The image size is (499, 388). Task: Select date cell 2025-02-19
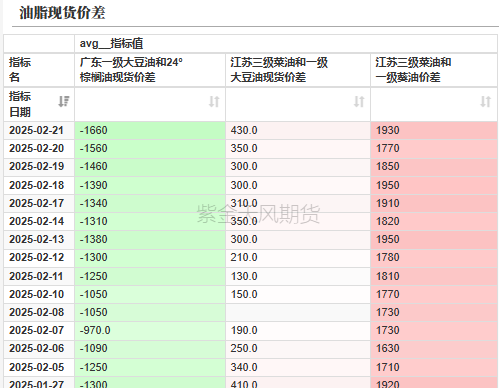click(x=39, y=166)
